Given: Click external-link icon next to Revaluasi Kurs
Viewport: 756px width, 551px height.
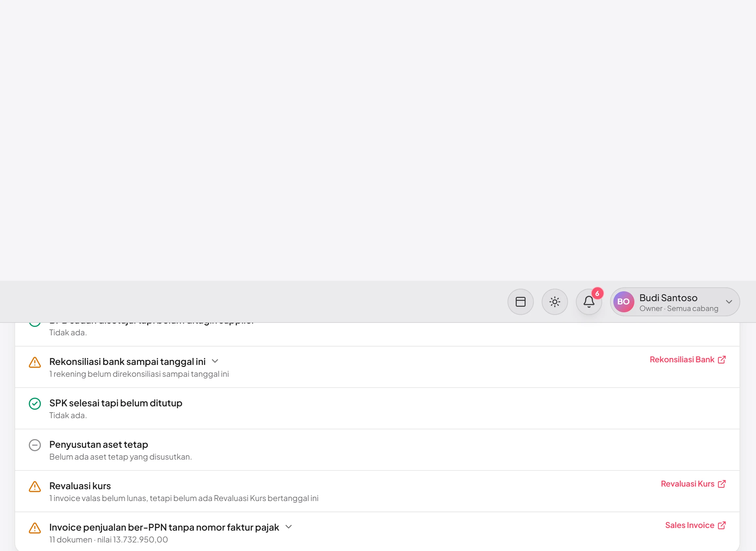Looking at the screenshot, I should point(722,484).
